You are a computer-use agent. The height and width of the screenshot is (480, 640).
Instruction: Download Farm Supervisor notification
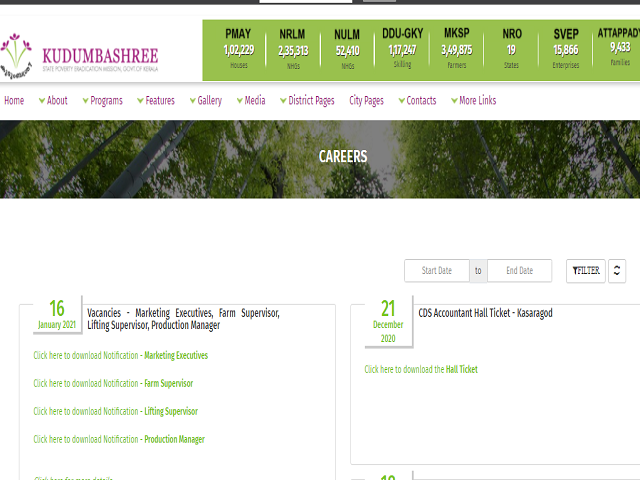(x=113, y=383)
